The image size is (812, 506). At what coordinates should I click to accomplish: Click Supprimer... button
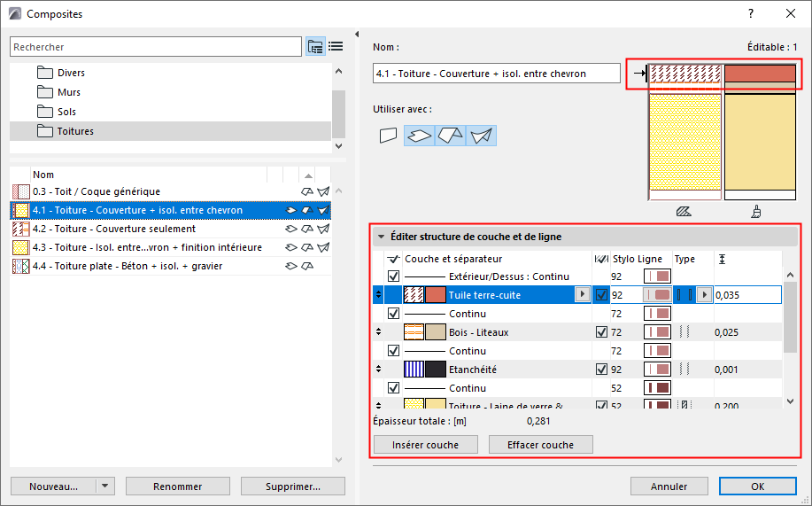(292, 487)
